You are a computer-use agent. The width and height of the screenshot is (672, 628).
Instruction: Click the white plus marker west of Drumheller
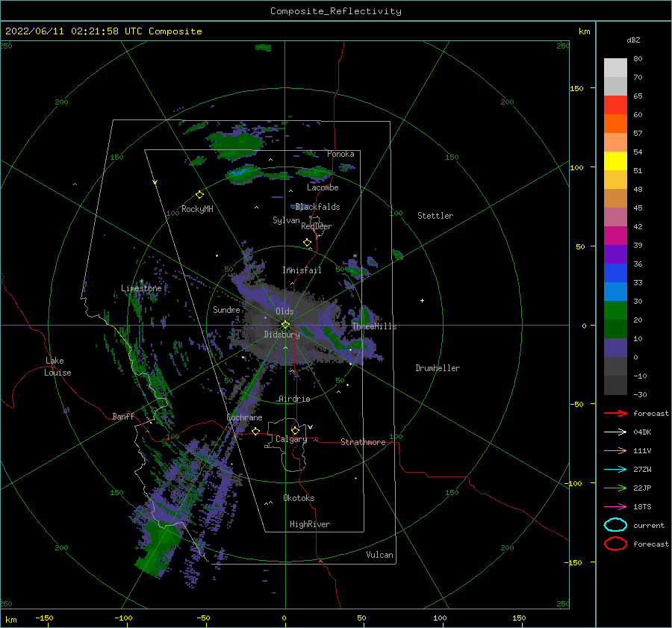click(422, 300)
